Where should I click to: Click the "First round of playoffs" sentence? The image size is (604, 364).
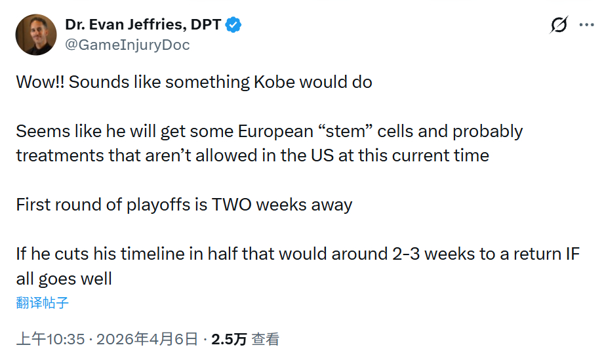click(184, 204)
